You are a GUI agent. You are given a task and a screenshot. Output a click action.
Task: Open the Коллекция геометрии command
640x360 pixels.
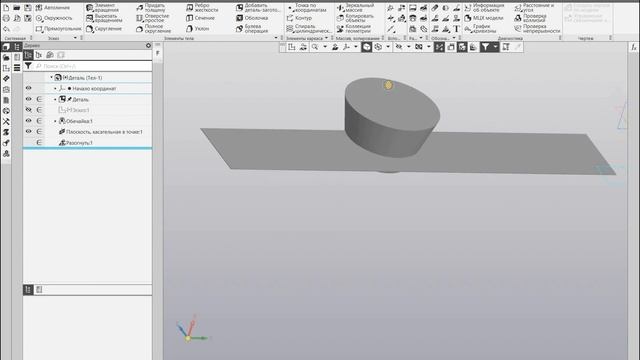(353, 29)
